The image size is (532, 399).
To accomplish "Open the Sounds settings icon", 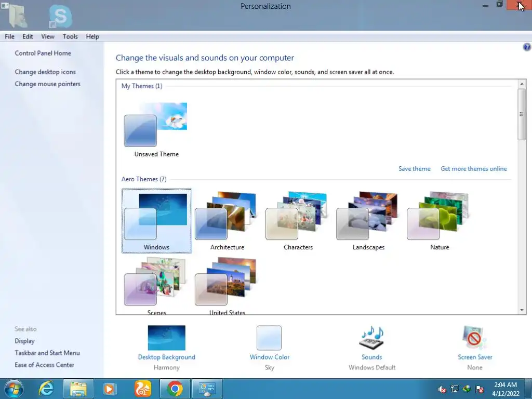I will (x=371, y=338).
